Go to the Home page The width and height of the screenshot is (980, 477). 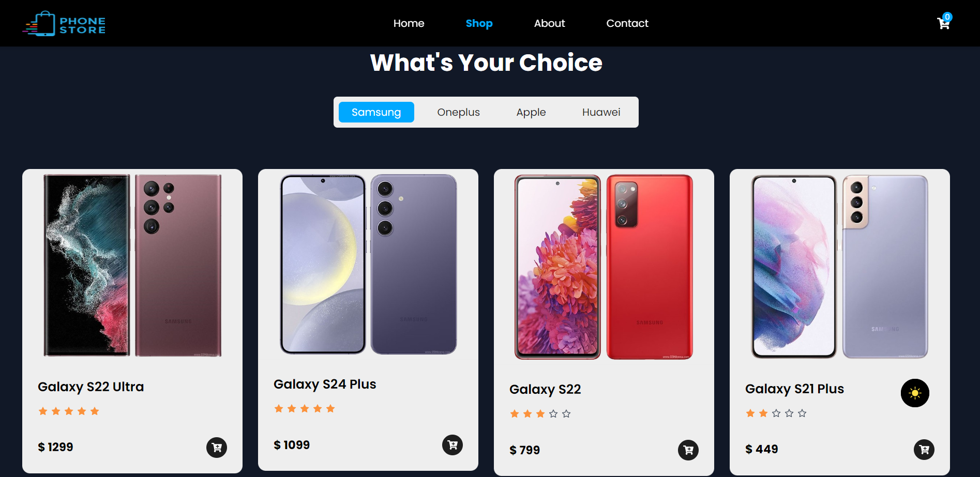coord(409,23)
